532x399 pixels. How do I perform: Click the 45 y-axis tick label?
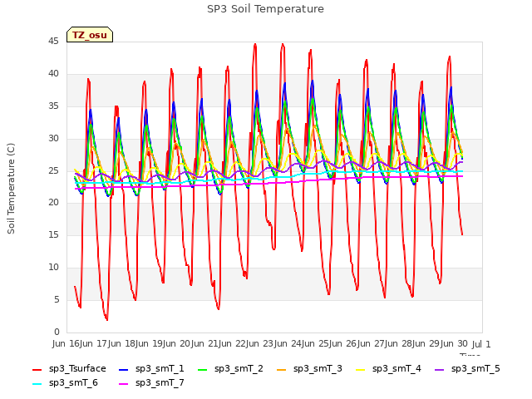pos(53,41)
